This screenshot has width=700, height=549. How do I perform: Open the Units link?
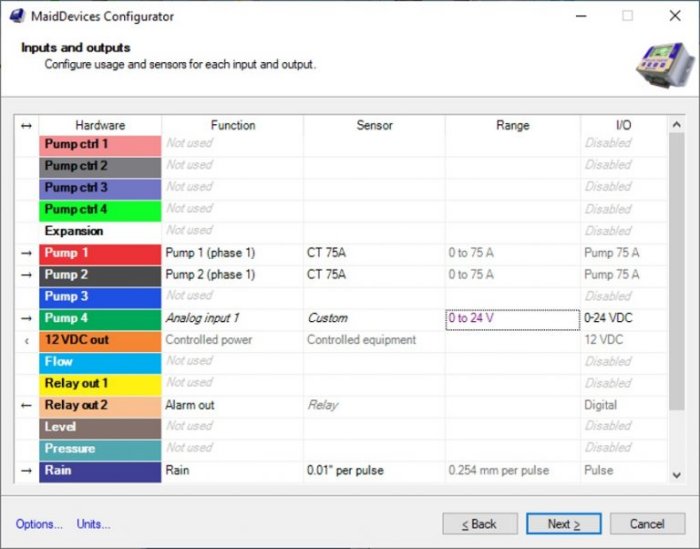(94, 524)
